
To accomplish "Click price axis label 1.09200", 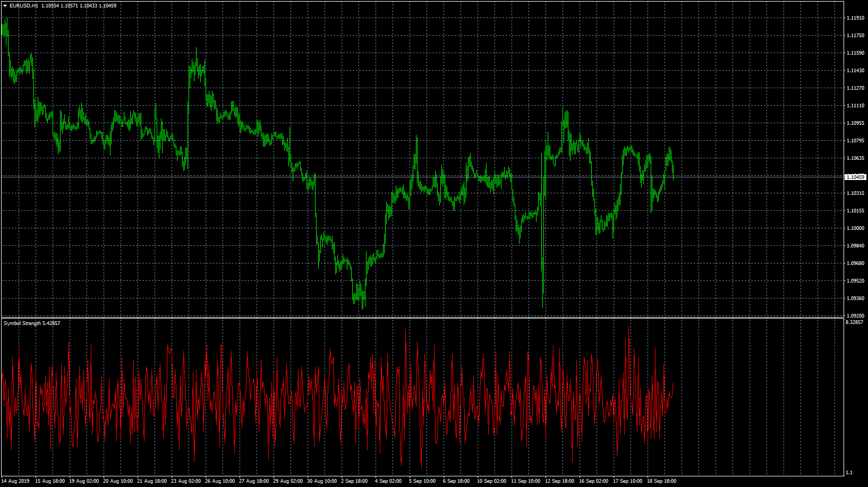I will tap(855, 316).
